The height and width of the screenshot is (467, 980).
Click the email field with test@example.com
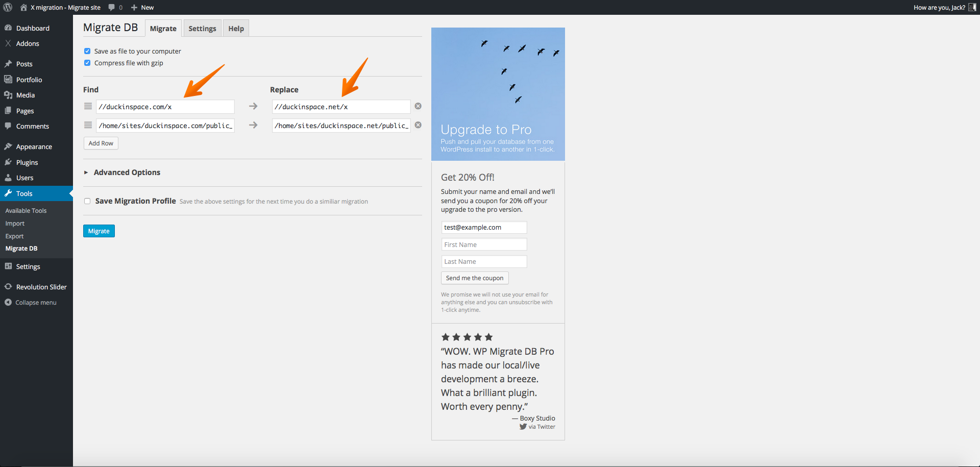[484, 228]
